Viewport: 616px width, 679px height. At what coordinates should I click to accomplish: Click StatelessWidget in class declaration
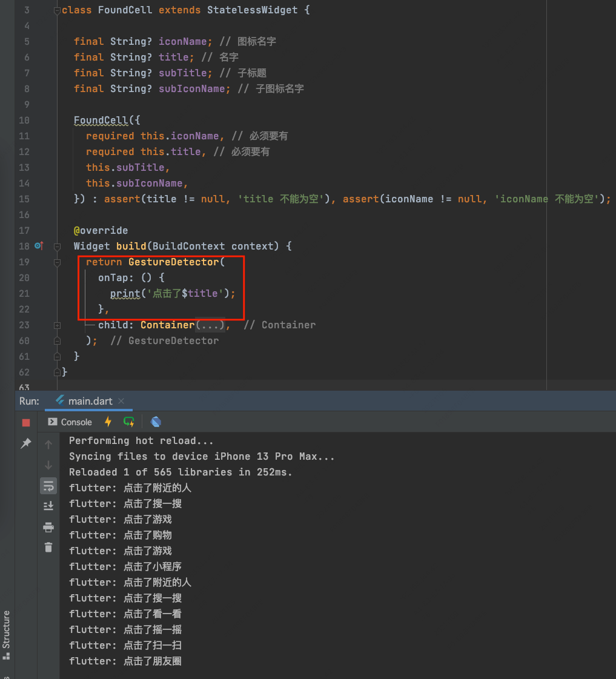coord(253,10)
